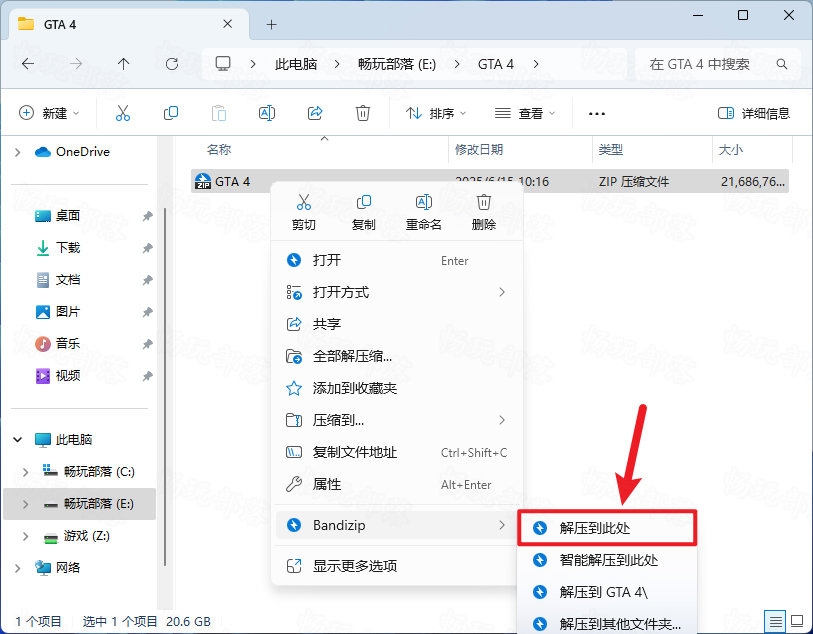This screenshot has height=634, width=813.
Task: Choose 添加到收藏夹 in context menu
Action: 397,388
